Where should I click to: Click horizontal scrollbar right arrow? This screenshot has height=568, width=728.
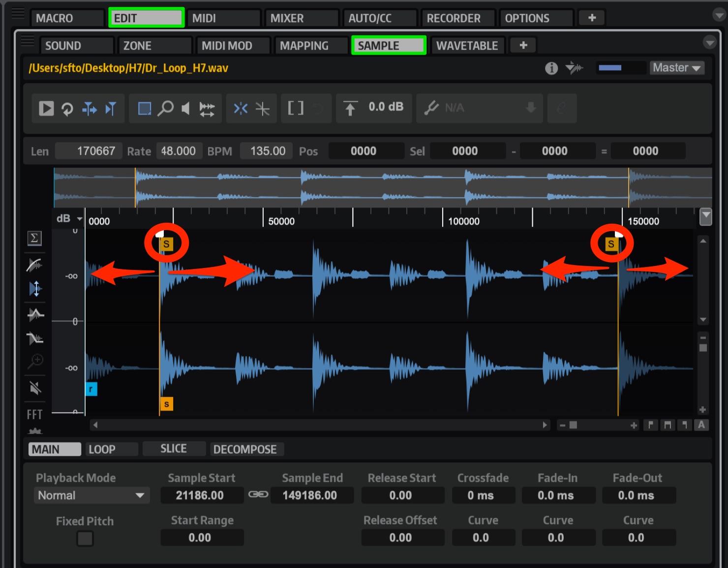(545, 425)
